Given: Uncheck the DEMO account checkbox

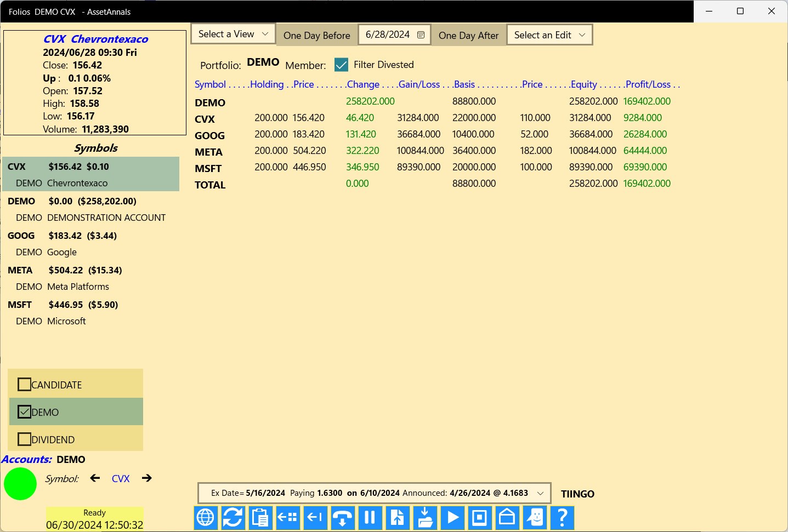Looking at the screenshot, I should pos(24,411).
